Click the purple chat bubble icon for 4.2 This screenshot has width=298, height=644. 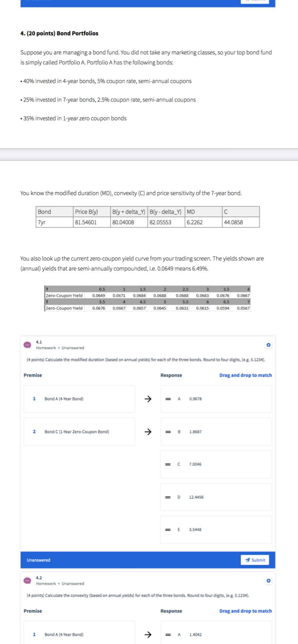[27, 581]
